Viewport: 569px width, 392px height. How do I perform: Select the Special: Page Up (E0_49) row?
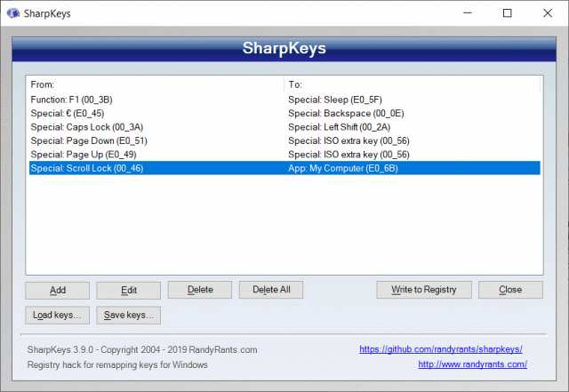pos(284,155)
